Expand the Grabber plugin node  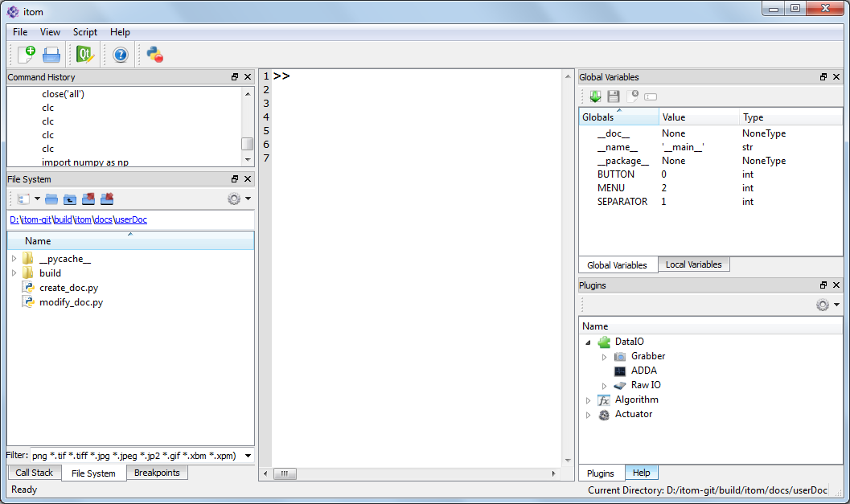point(605,356)
